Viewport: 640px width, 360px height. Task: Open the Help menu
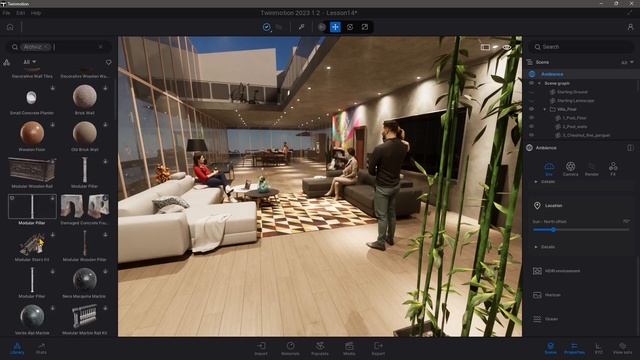pos(36,13)
